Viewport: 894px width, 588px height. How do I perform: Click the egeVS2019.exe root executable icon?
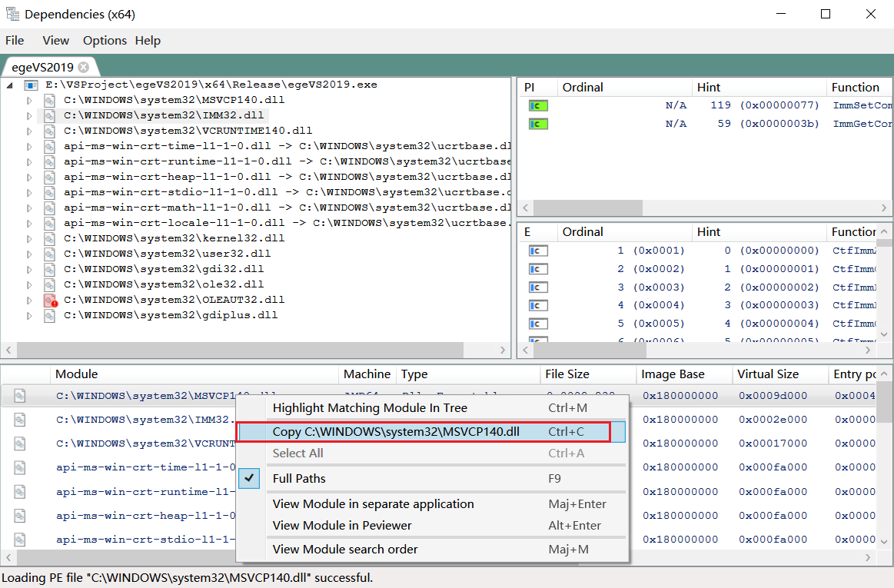[x=31, y=85]
